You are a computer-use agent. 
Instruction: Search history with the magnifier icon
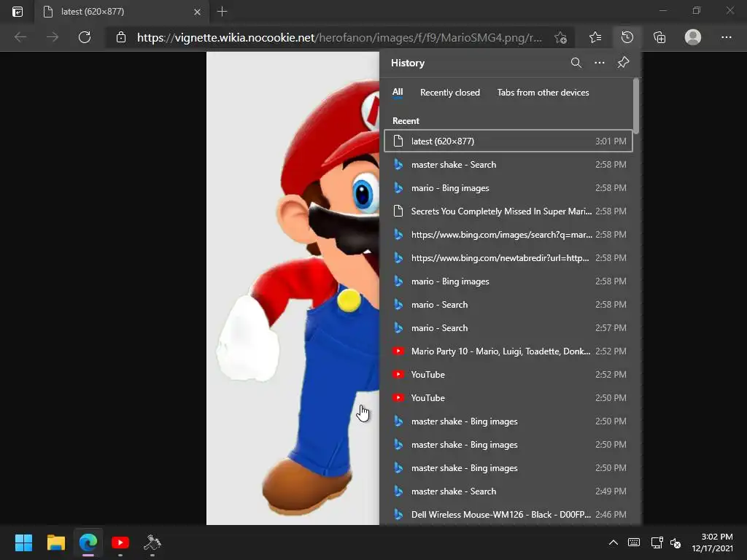(576, 63)
